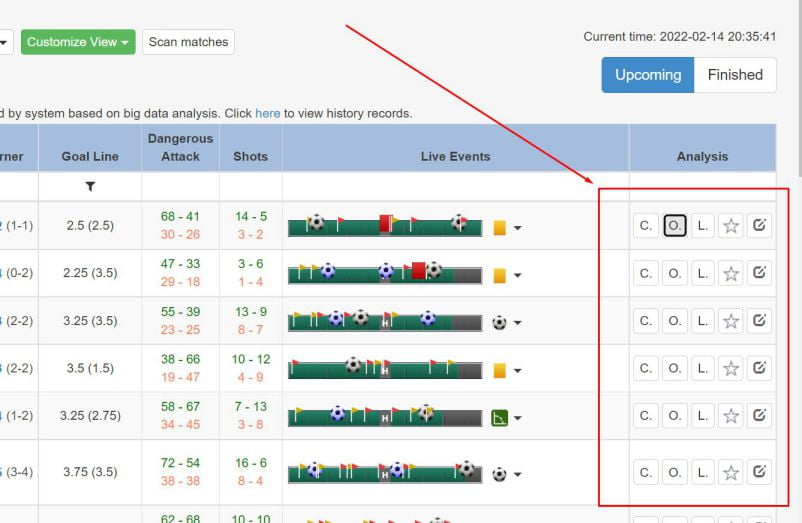Screen dimensions: 802x523
Task: Open the 'here' history records link
Action: pyautogui.click(x=267, y=113)
